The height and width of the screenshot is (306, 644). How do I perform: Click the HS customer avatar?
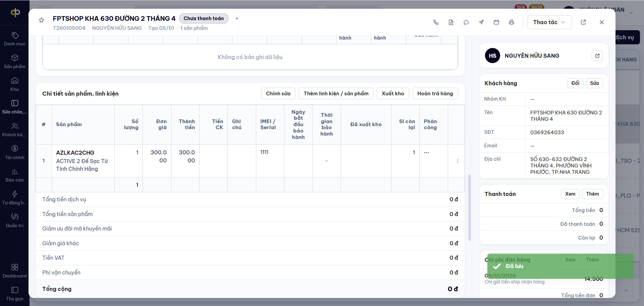pyautogui.click(x=492, y=56)
